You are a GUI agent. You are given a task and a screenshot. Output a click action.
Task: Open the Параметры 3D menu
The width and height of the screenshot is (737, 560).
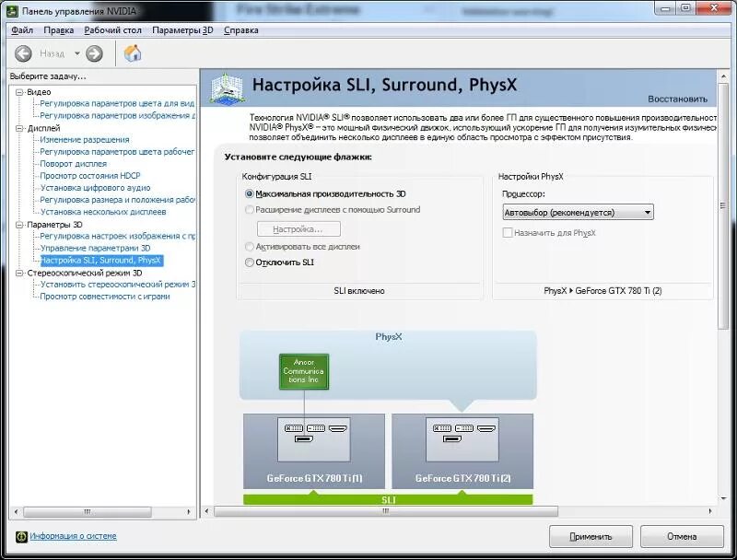[x=182, y=30]
